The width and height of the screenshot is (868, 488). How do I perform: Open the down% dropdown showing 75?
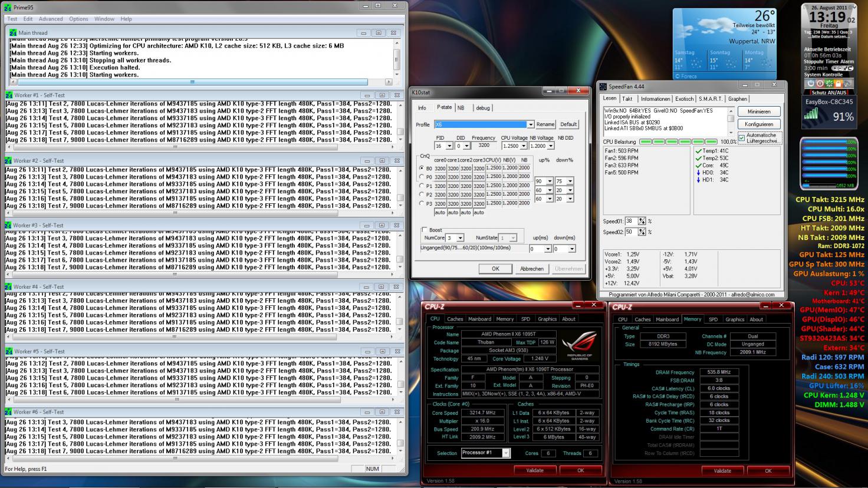(x=570, y=182)
